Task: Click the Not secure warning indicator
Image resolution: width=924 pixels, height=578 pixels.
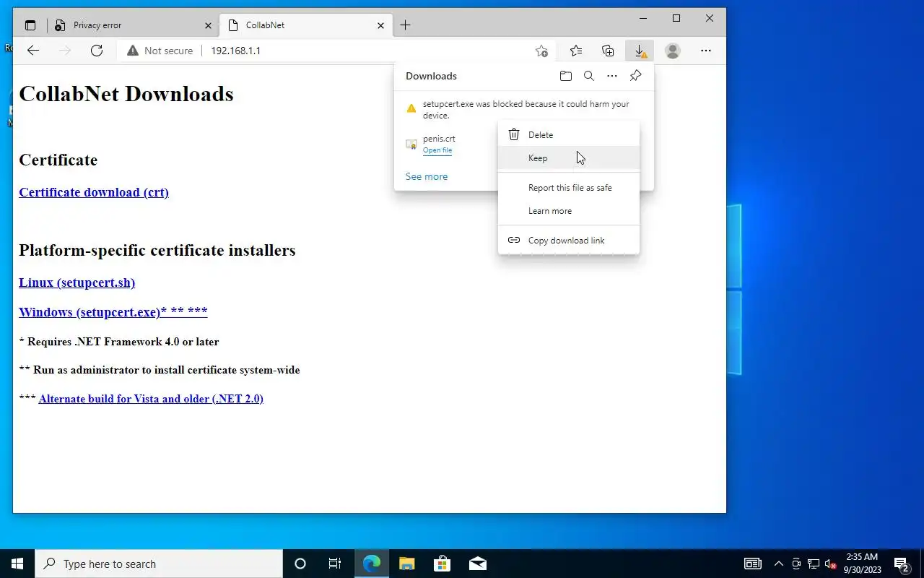Action: pos(160,51)
